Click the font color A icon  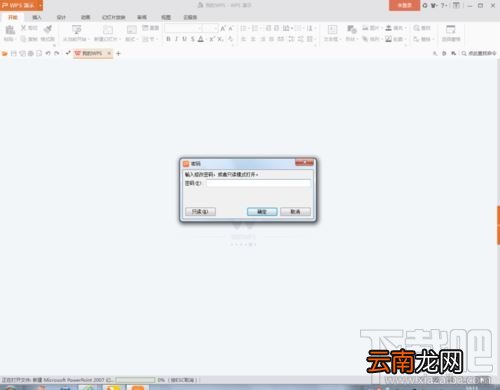pyautogui.click(x=201, y=39)
